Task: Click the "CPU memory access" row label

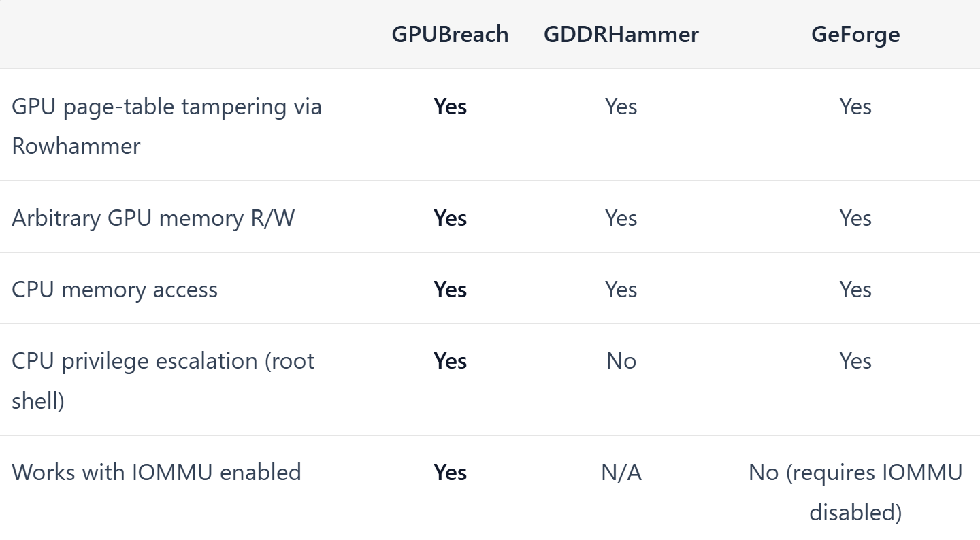Action: (114, 289)
